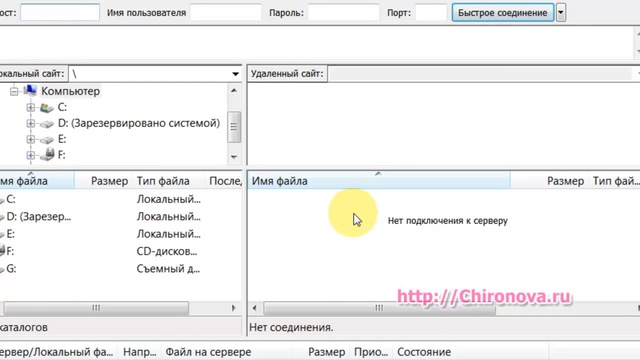This screenshot has height=360, width=640.
Task: Click the local list horizontal scrollbar thumb
Action: pos(96,308)
